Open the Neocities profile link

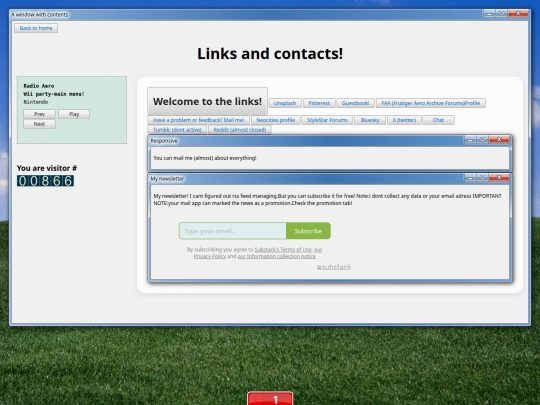[x=276, y=120]
